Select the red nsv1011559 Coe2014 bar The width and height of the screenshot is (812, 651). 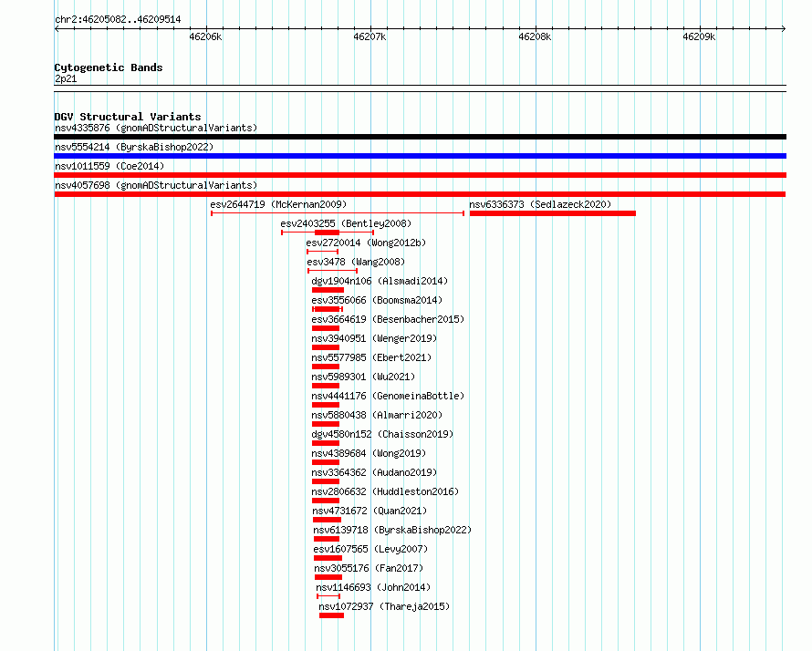(420, 175)
